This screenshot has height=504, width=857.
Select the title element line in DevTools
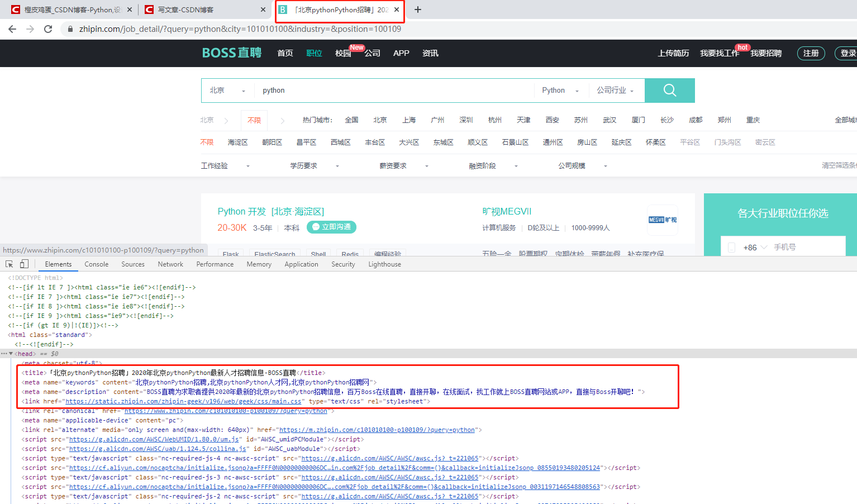tap(173, 373)
